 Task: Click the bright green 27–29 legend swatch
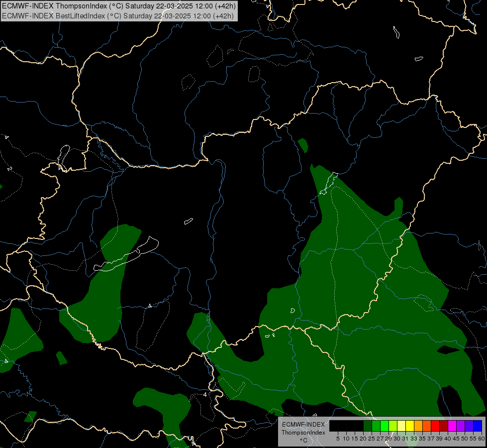pyautogui.click(x=385, y=426)
